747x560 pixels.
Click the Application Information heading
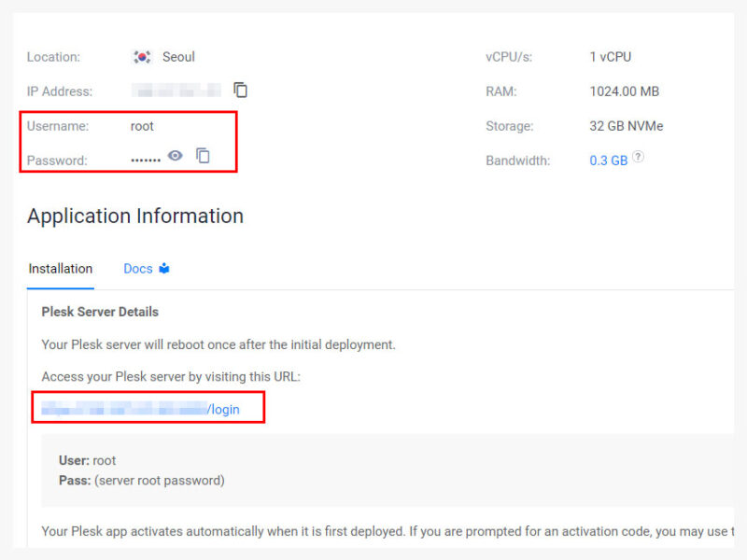[x=135, y=216]
